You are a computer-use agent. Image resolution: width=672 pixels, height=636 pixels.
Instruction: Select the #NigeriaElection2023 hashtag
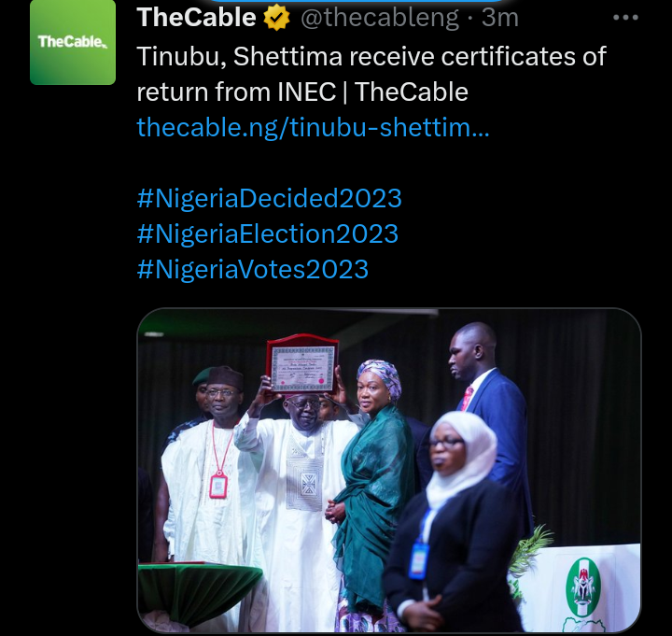tap(268, 233)
